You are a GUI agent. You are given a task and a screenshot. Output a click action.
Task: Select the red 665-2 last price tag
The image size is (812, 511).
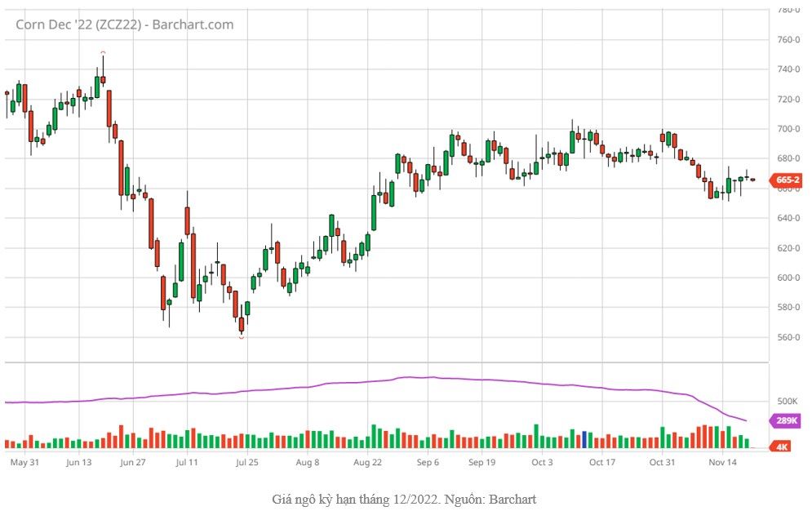[x=786, y=180]
